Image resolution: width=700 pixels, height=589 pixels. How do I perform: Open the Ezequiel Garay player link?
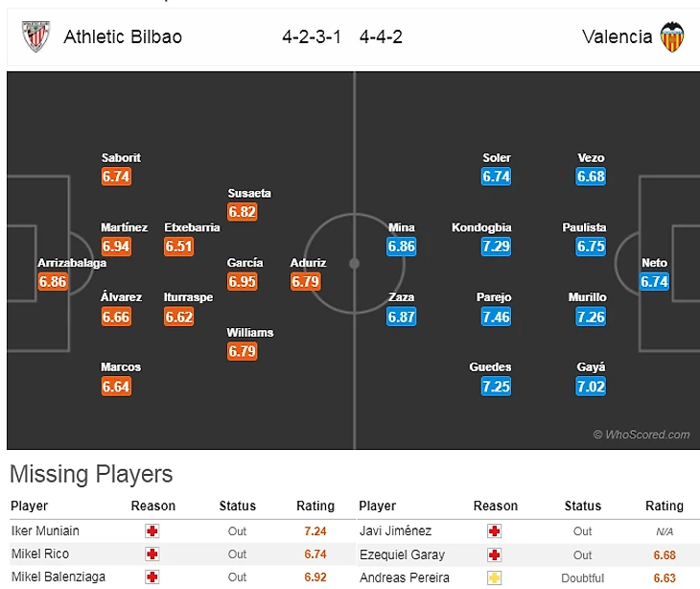click(403, 554)
